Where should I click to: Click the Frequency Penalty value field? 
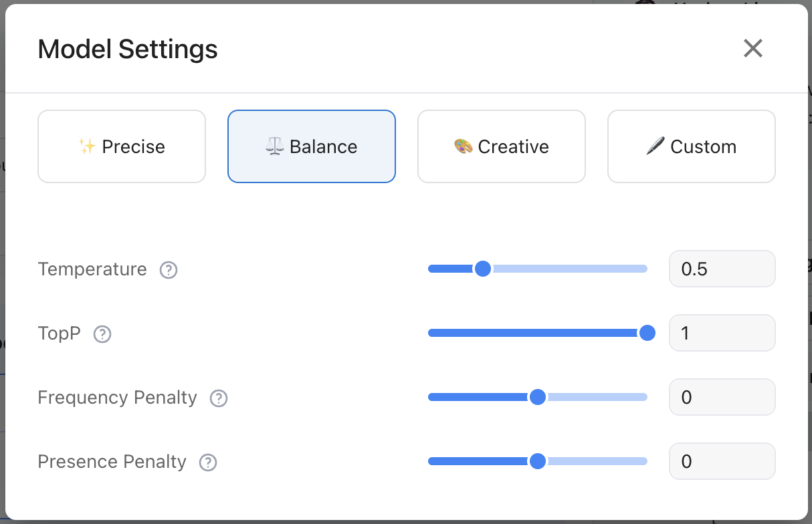[x=722, y=397]
